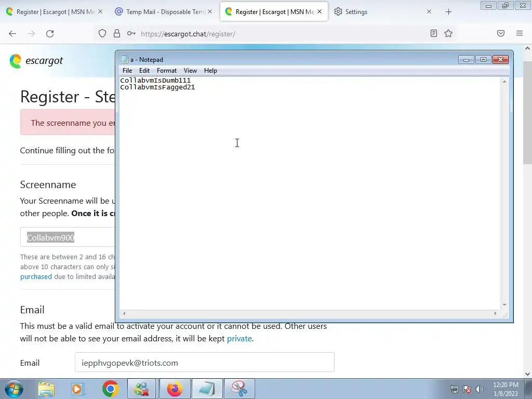Click the volume speaker tray icon
This screenshot has height=399, width=532.
click(x=480, y=389)
